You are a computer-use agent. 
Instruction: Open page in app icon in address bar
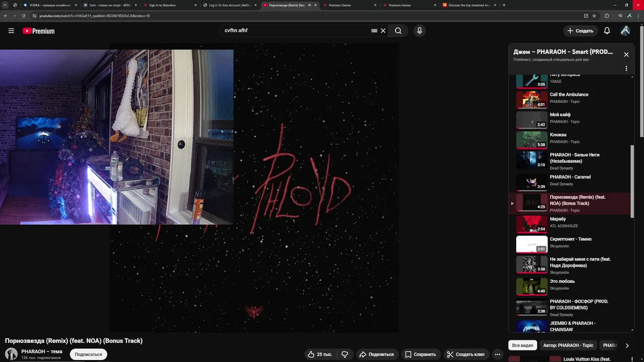coord(586,16)
